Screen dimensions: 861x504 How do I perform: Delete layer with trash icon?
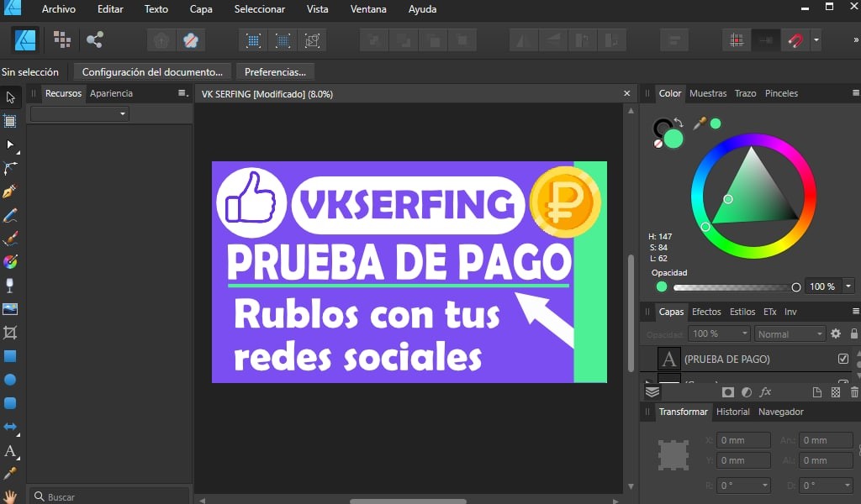pyautogui.click(x=854, y=392)
